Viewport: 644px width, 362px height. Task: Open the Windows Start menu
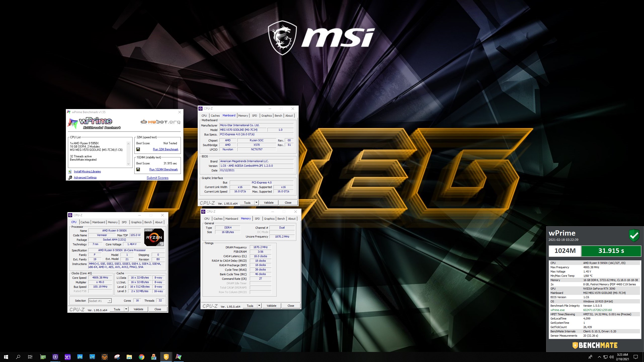(6, 357)
